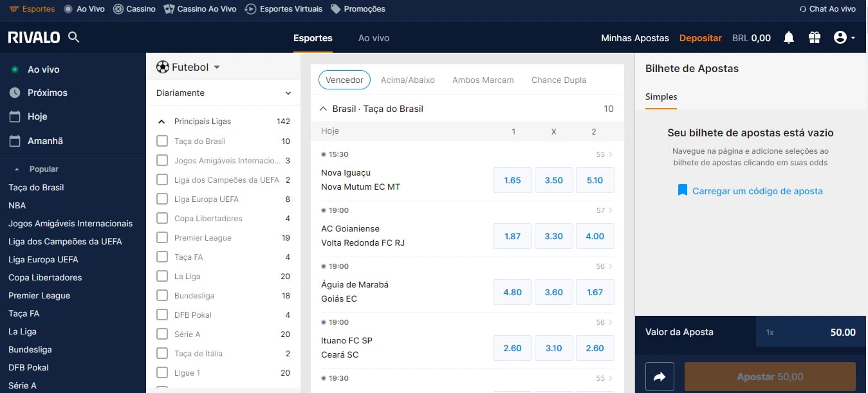
Task: Collapse the Brasil · Taça do Brasil section
Action: tap(323, 109)
